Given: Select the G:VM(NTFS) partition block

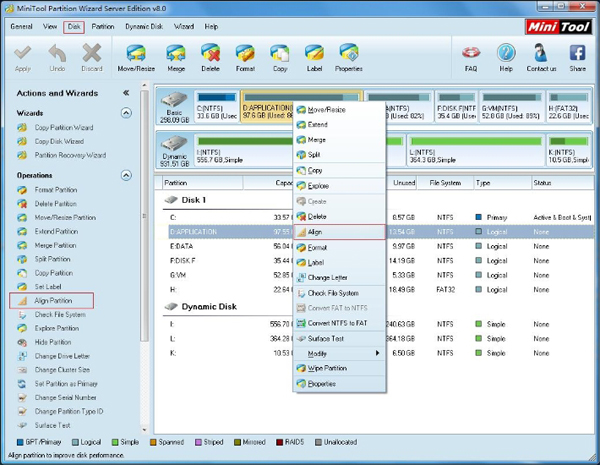Looking at the screenshot, I should coord(512,107).
